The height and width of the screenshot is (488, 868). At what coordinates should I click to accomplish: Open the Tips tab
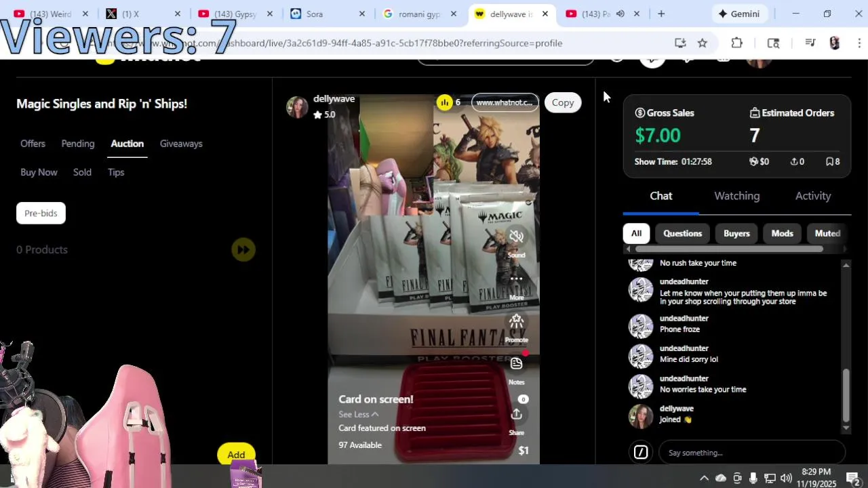point(116,172)
